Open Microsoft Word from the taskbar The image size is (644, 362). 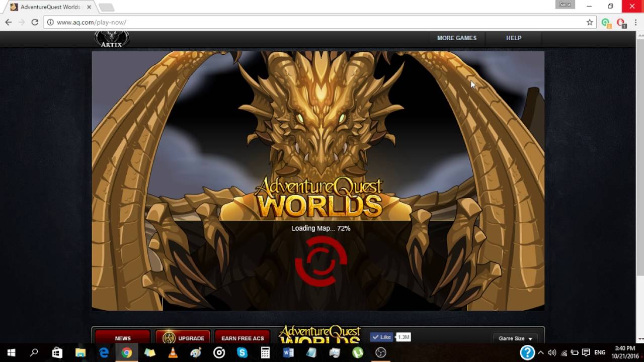pyautogui.click(x=288, y=353)
